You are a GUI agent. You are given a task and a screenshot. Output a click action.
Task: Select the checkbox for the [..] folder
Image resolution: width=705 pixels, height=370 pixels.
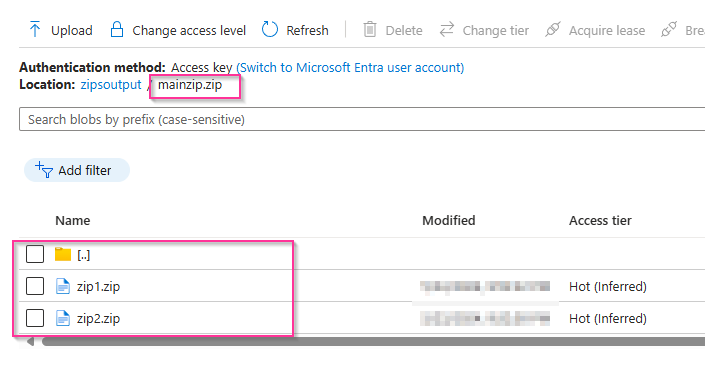point(35,254)
